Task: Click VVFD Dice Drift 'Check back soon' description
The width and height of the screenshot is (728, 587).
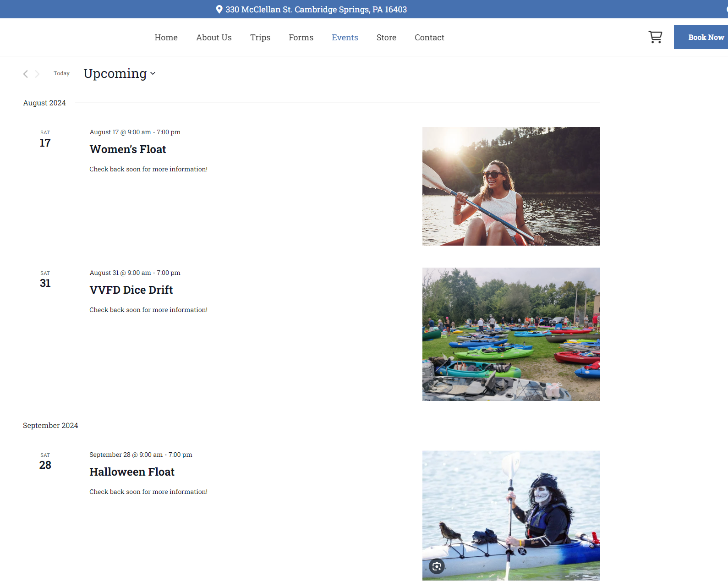Action: coord(148,310)
